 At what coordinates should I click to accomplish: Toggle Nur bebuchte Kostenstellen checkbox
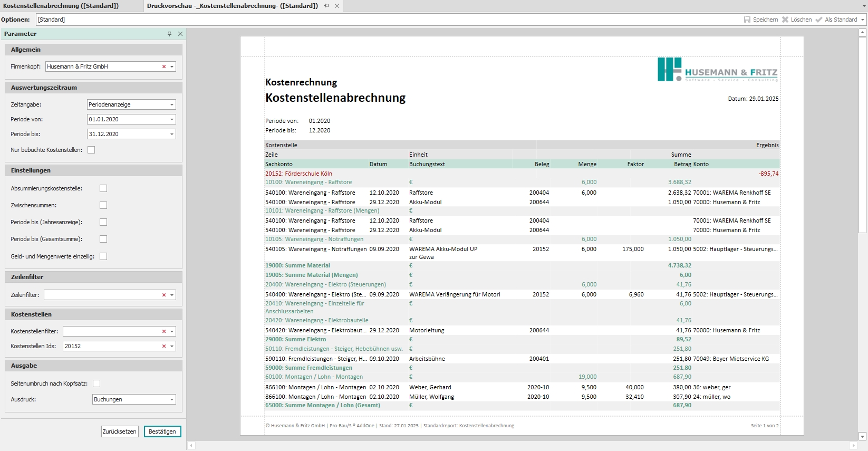pos(91,150)
